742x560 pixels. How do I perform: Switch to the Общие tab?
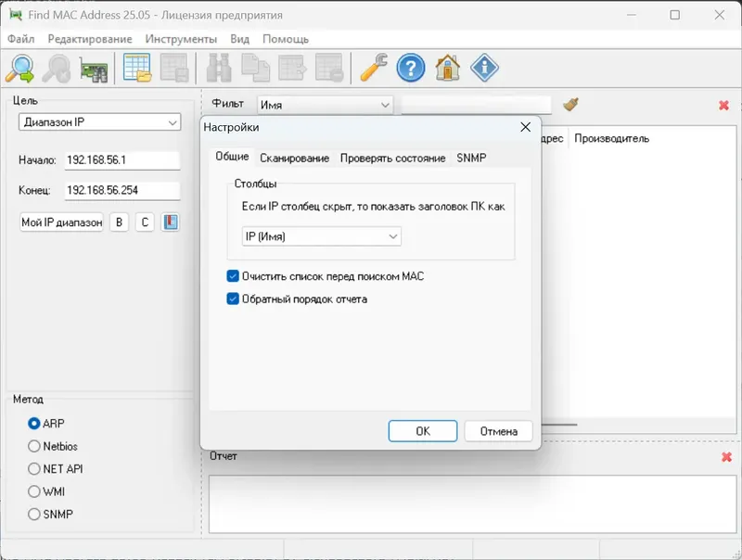[232, 157]
